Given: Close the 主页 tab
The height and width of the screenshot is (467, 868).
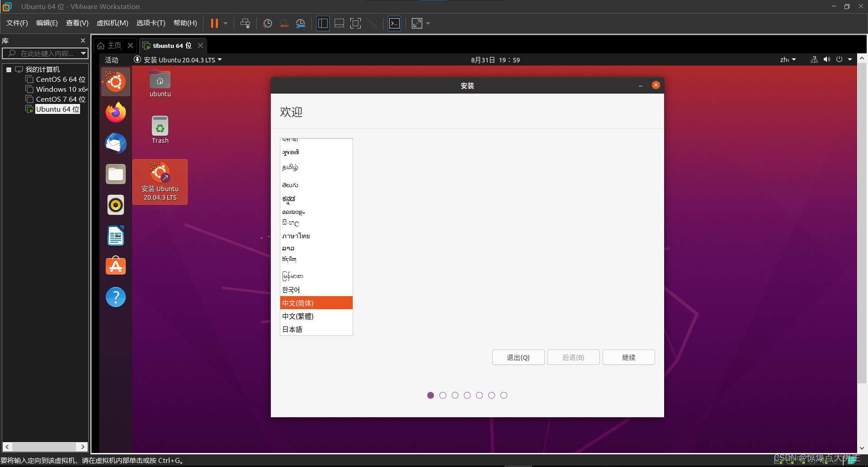Looking at the screenshot, I should [130, 46].
